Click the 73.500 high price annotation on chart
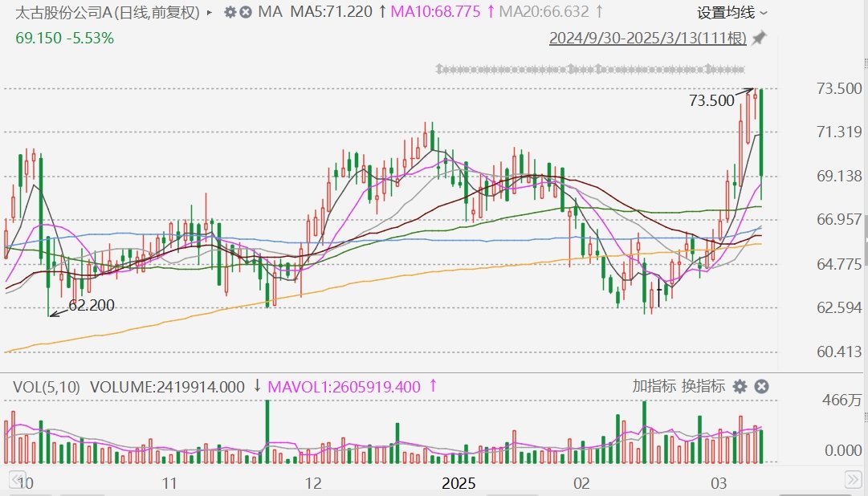Screen dimensions: 868x496 (711, 100)
